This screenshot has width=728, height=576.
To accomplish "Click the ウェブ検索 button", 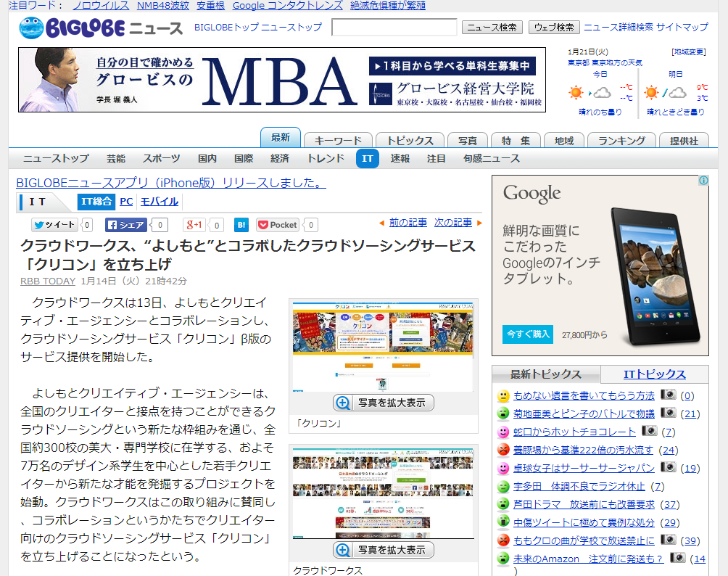I will point(554,28).
